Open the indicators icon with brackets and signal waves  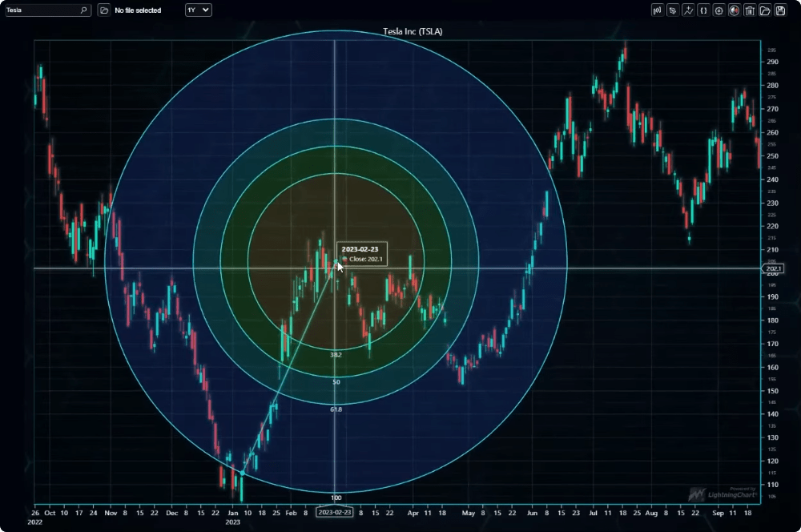(x=658, y=10)
